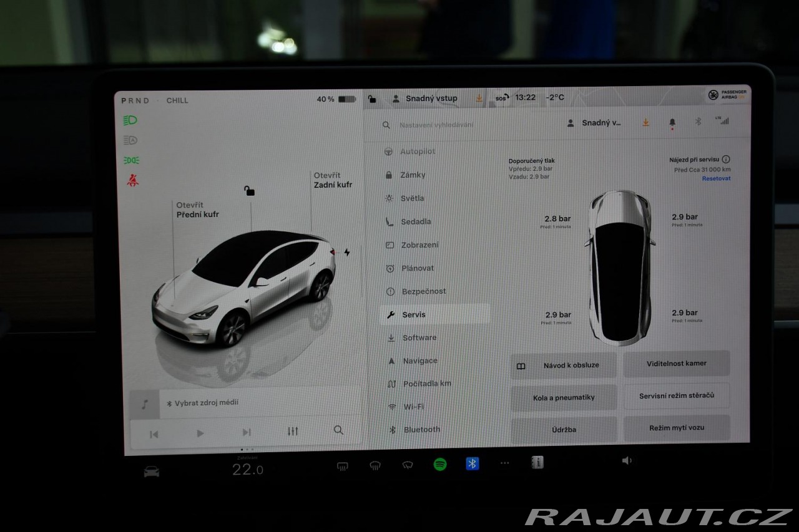Tap the blue Bluetooth app icon
This screenshot has height=532, width=799.
(x=473, y=463)
